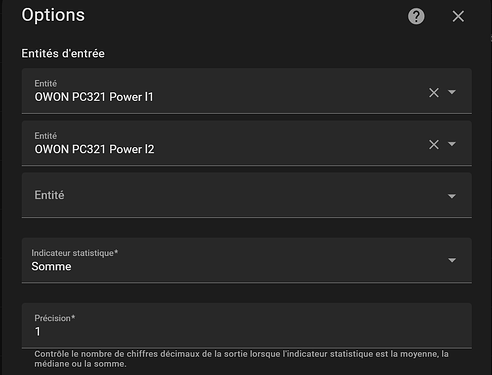Click the Entités d'entrée heading

[63, 53]
